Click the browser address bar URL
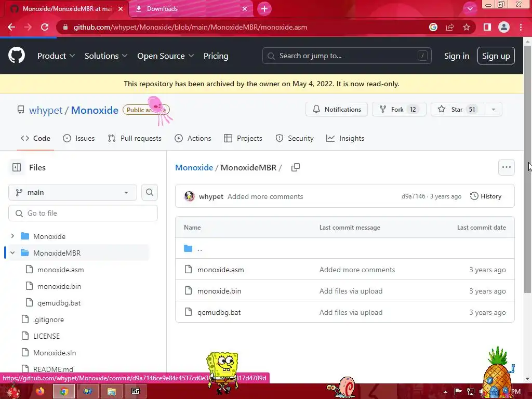The width and height of the screenshot is (532, 399). (x=190, y=27)
